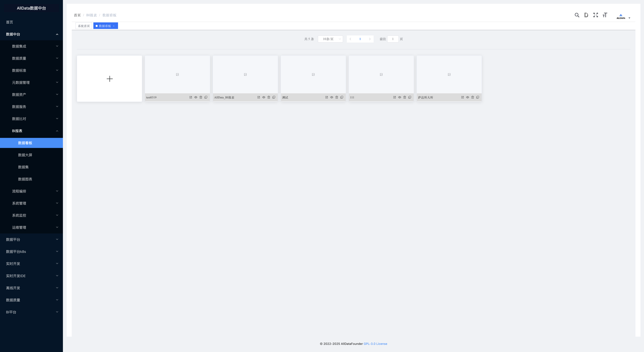Open the GPL-3.0 License link

tap(375, 344)
